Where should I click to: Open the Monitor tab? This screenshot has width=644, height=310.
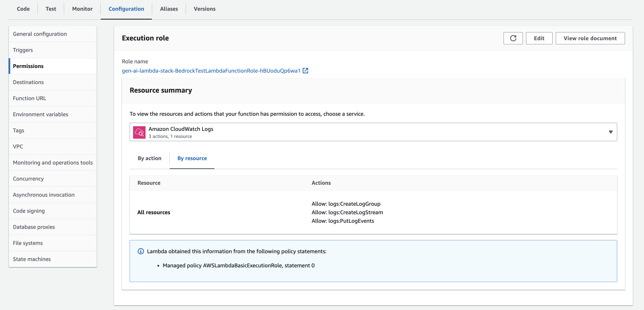coord(82,9)
